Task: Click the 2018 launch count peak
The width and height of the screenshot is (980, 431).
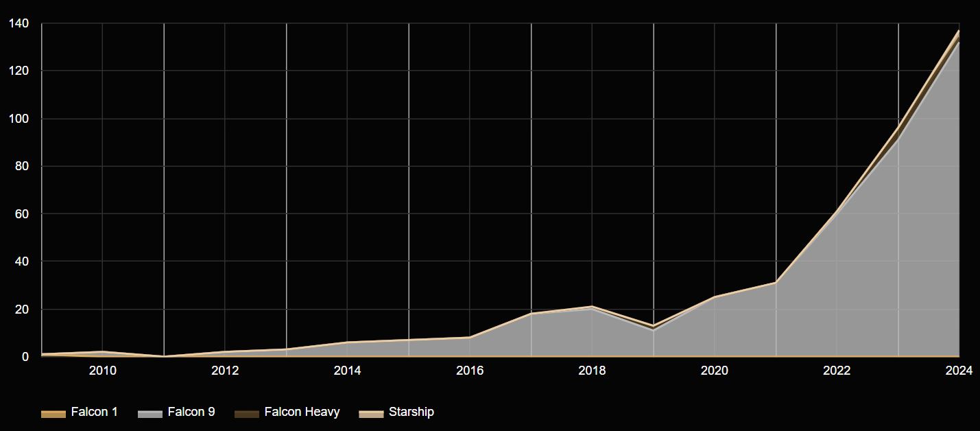Action: click(591, 306)
